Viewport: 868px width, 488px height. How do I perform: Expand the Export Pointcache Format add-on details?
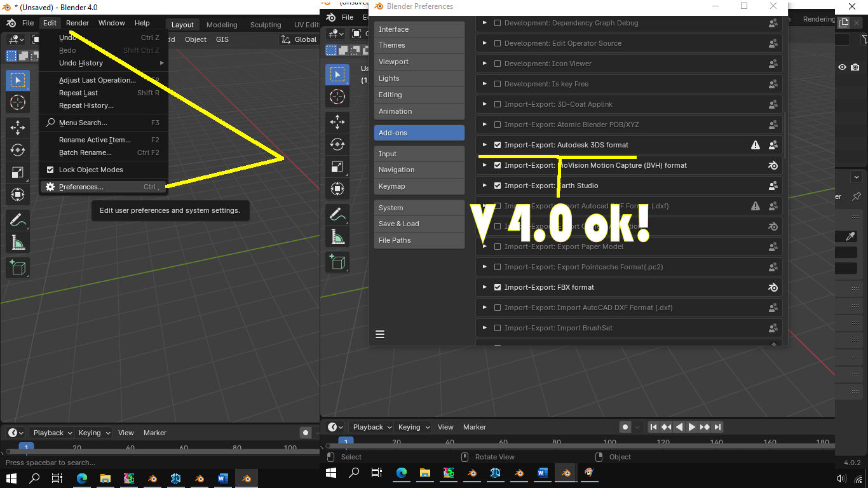click(484, 267)
